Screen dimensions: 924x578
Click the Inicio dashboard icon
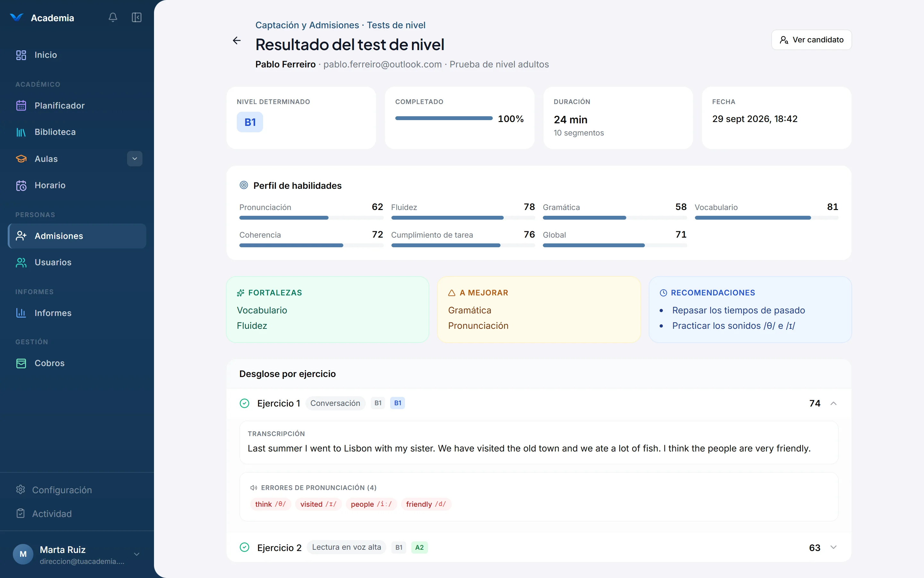pos(21,55)
